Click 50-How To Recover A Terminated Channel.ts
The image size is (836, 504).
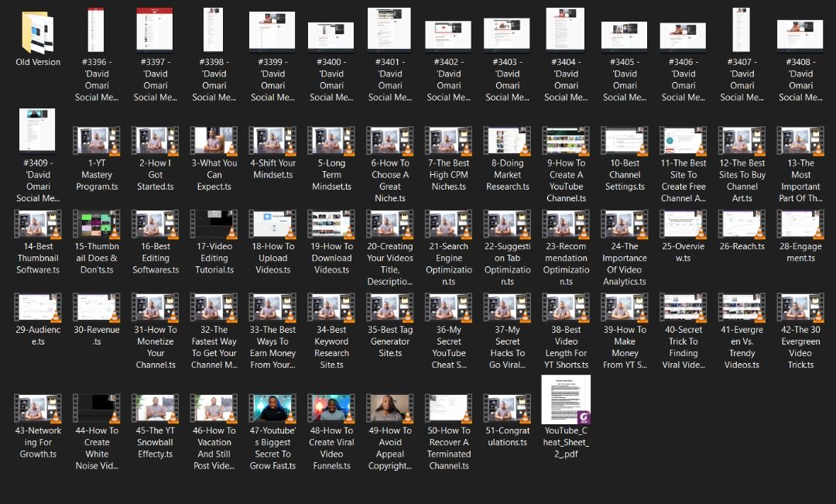[449, 409]
